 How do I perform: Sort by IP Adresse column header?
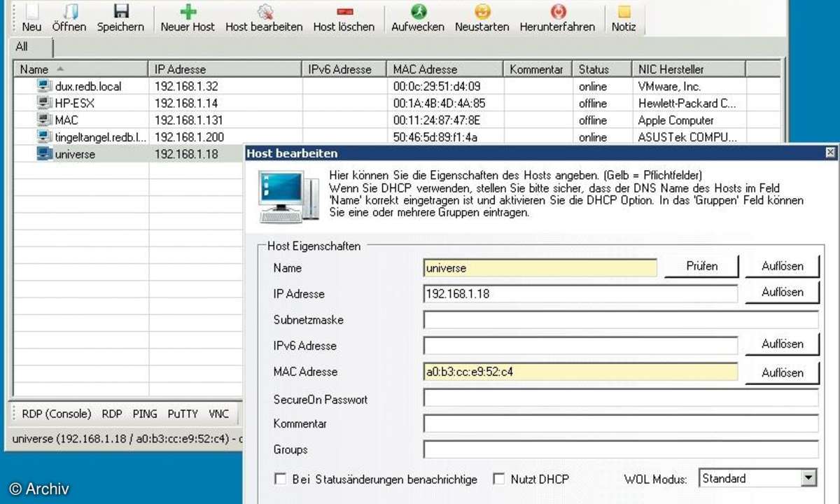tap(225, 69)
